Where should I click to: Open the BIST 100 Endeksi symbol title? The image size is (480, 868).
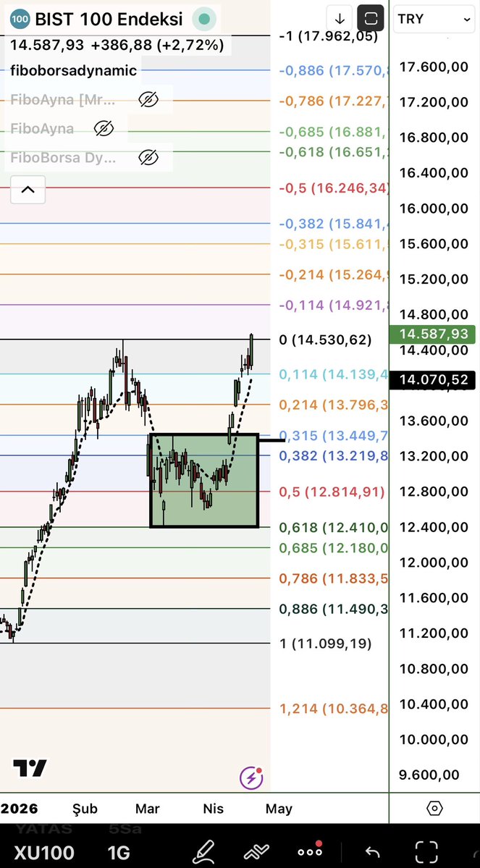pos(109,20)
